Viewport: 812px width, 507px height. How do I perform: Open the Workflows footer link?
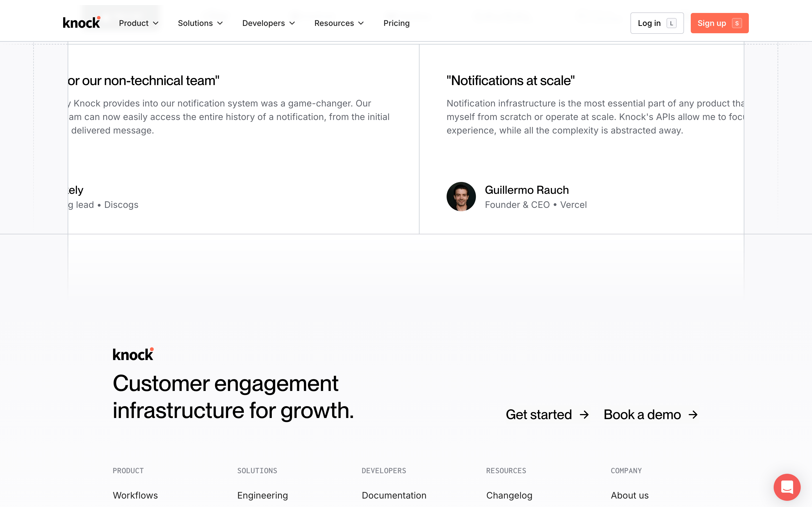coord(135,495)
